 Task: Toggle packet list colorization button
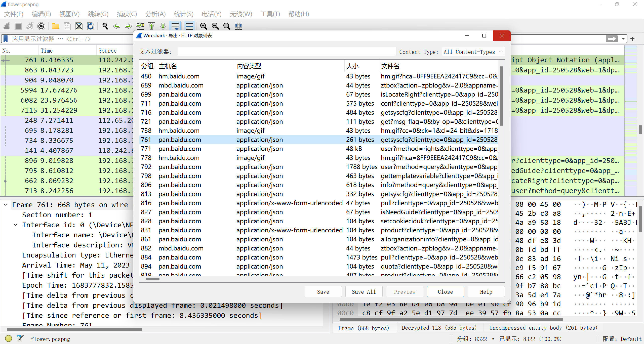[x=189, y=26]
